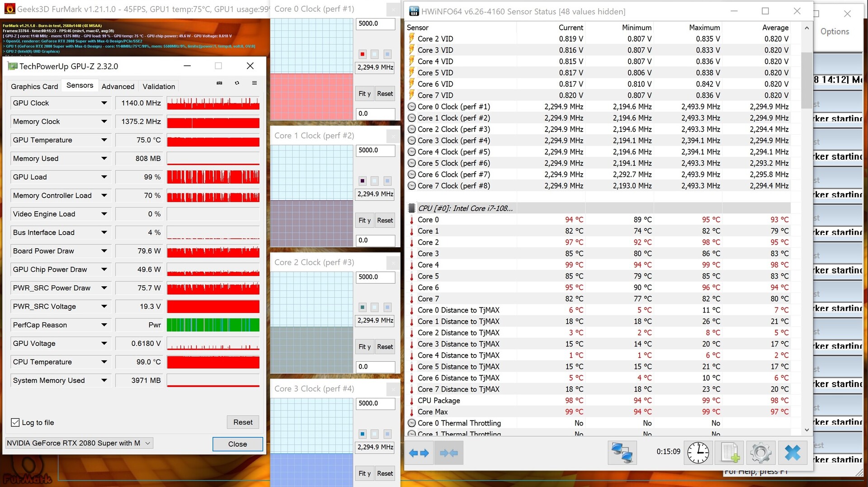Image resolution: width=868 pixels, height=487 pixels.
Task: Click the HWiNFO blue X close-sensors icon
Action: pyautogui.click(x=793, y=453)
